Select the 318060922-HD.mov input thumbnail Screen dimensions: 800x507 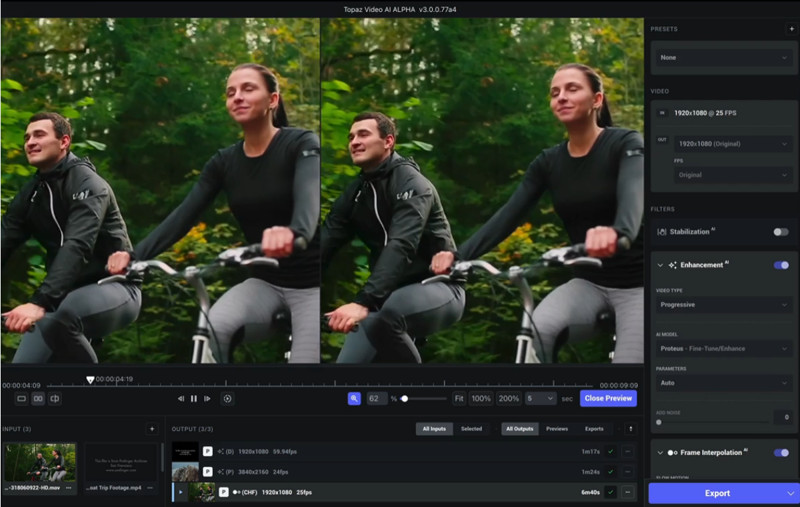[x=40, y=462]
